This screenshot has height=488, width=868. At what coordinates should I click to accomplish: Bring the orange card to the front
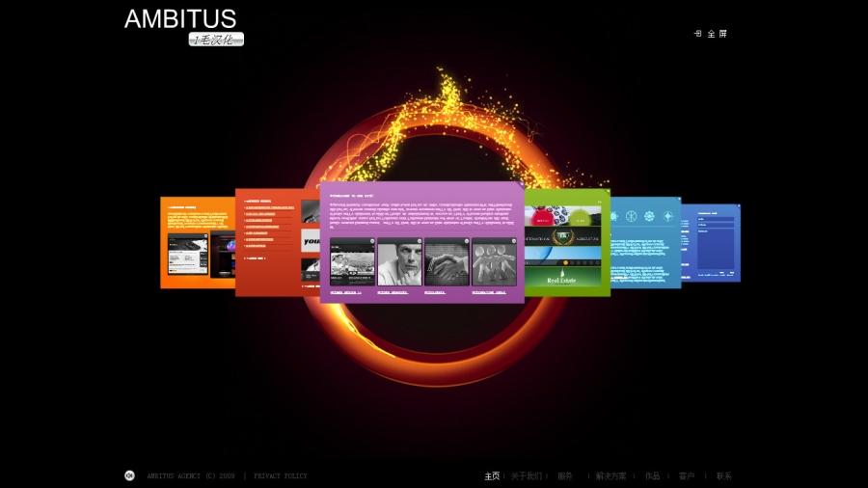[x=197, y=242]
